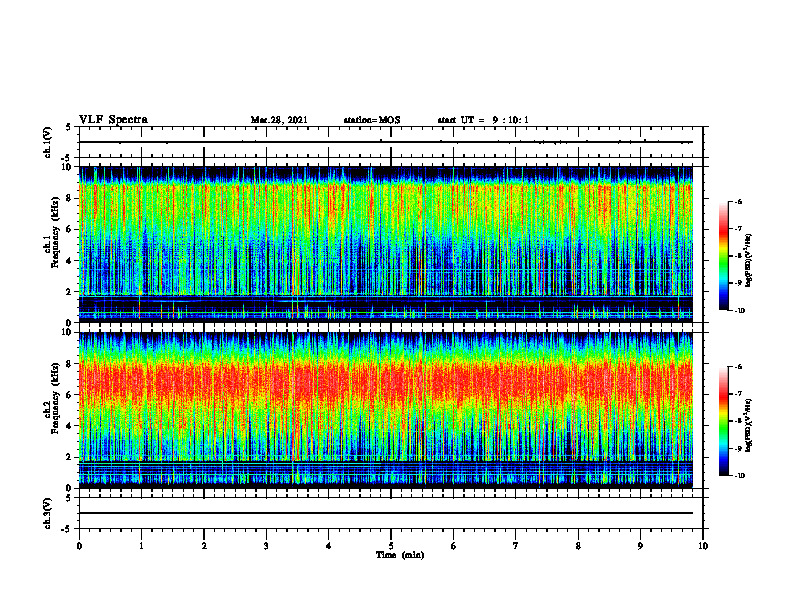792x612 pixels.
Task: Click time axis tick label "6"
Action: (454, 546)
